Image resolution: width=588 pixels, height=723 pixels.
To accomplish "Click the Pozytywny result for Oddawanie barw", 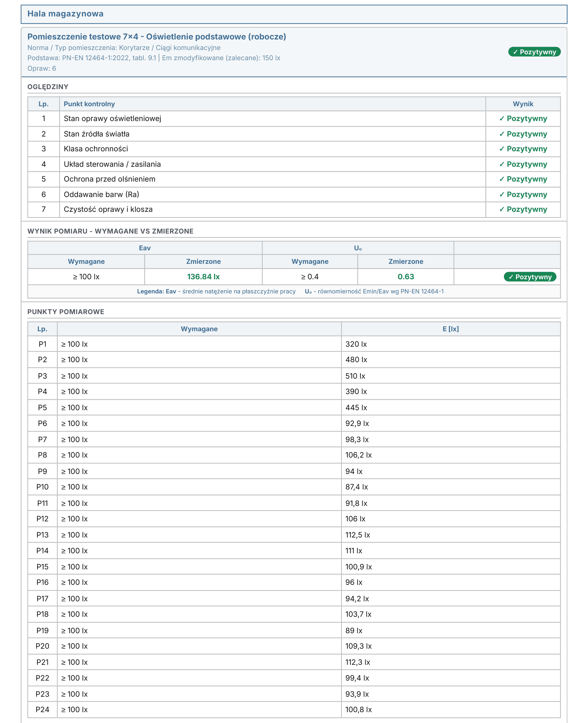I will [x=523, y=194].
